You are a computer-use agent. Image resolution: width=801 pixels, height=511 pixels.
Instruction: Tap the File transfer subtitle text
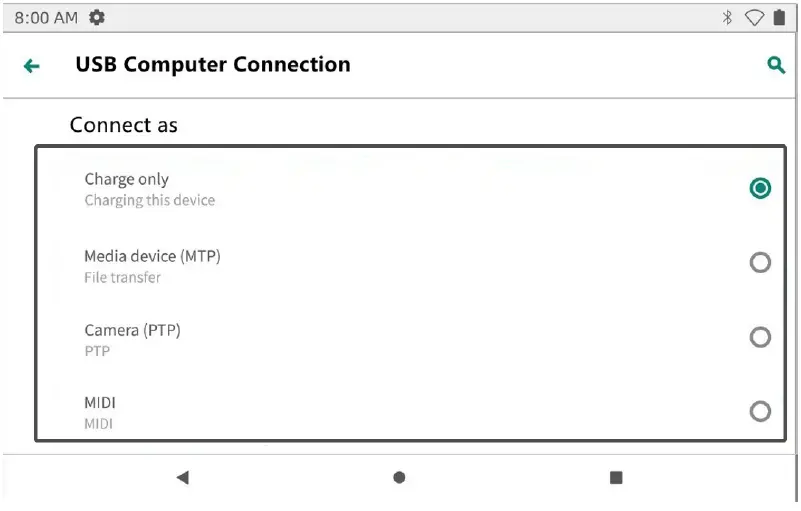tap(122, 278)
